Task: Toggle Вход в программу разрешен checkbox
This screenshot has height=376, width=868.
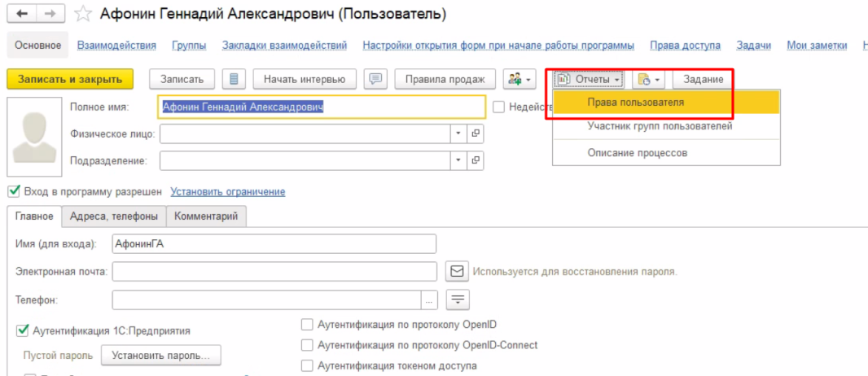Action: [x=13, y=191]
